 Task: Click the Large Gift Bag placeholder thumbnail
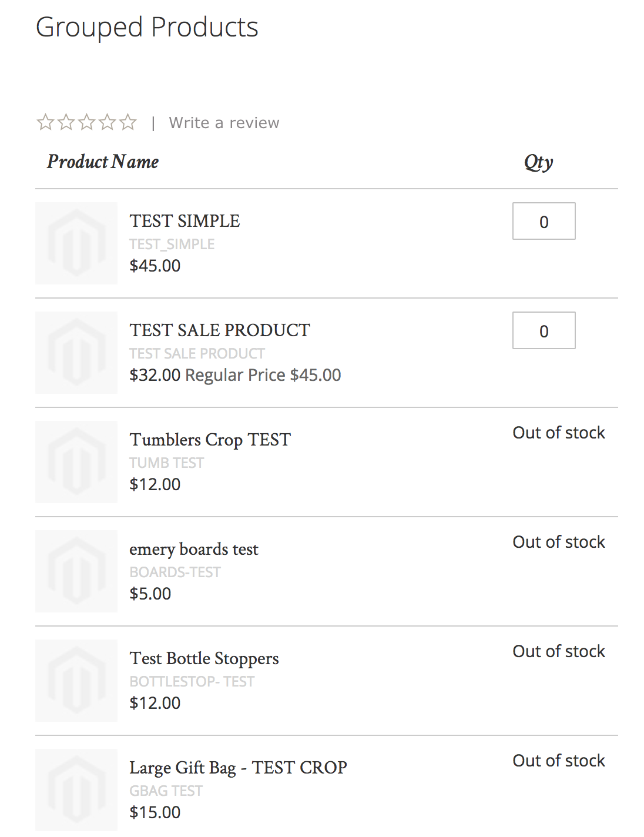pyautogui.click(x=76, y=790)
